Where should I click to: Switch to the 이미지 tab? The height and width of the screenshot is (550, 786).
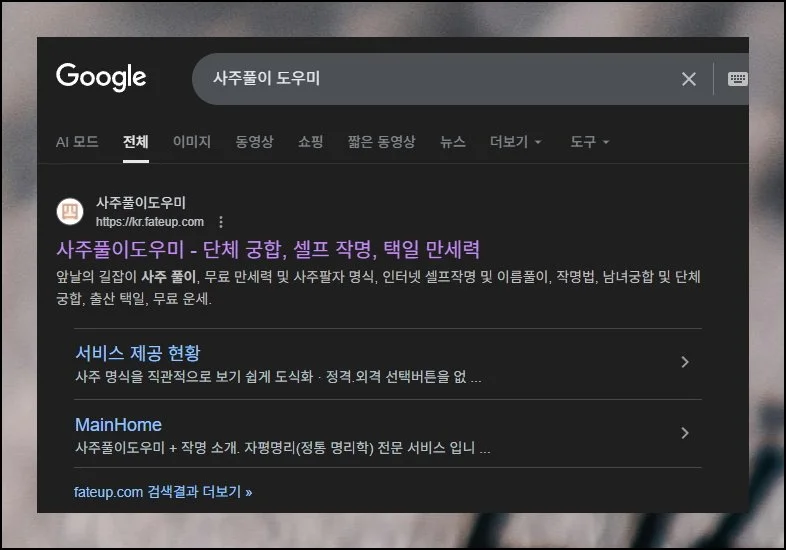click(192, 142)
